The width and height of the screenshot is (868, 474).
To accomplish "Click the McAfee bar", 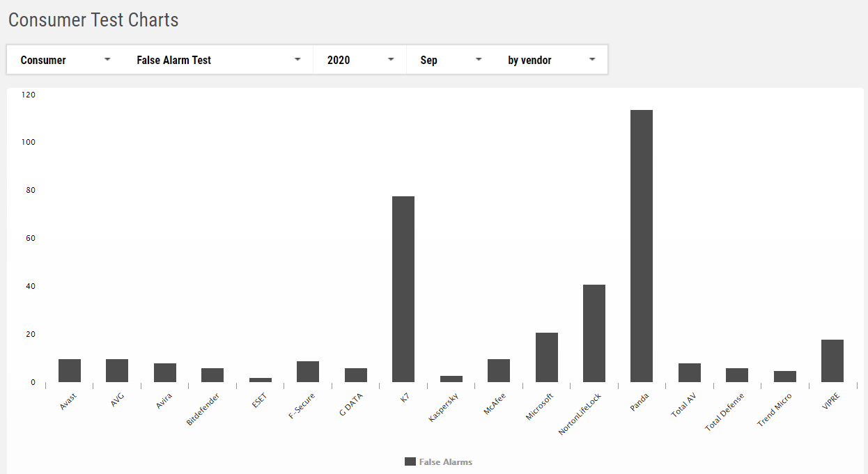I will (x=499, y=370).
